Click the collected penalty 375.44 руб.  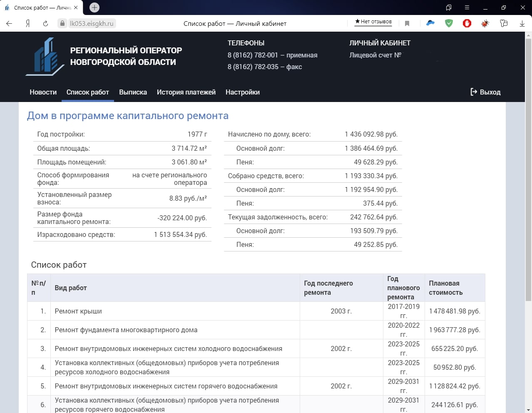380,203
